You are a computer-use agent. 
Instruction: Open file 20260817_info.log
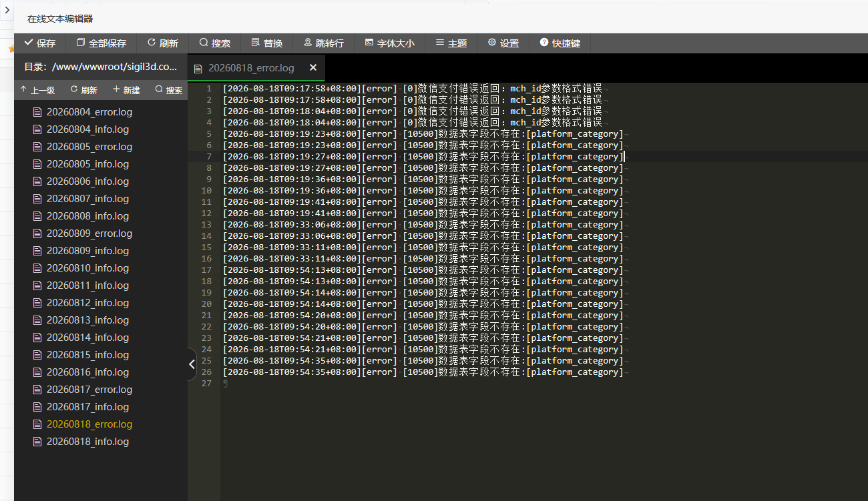[x=87, y=407]
